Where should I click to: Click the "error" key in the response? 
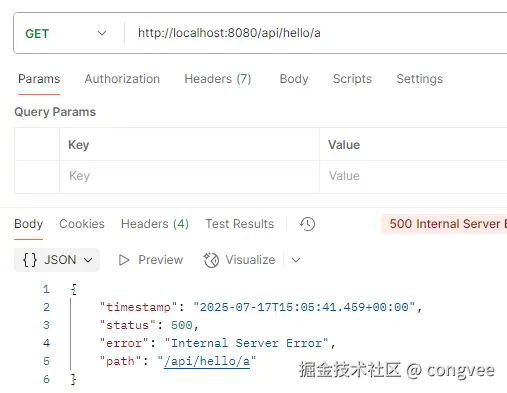(x=124, y=343)
